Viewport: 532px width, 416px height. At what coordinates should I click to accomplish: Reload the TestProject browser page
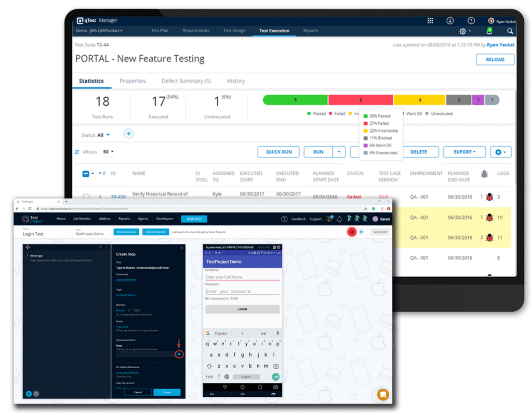tap(30, 209)
